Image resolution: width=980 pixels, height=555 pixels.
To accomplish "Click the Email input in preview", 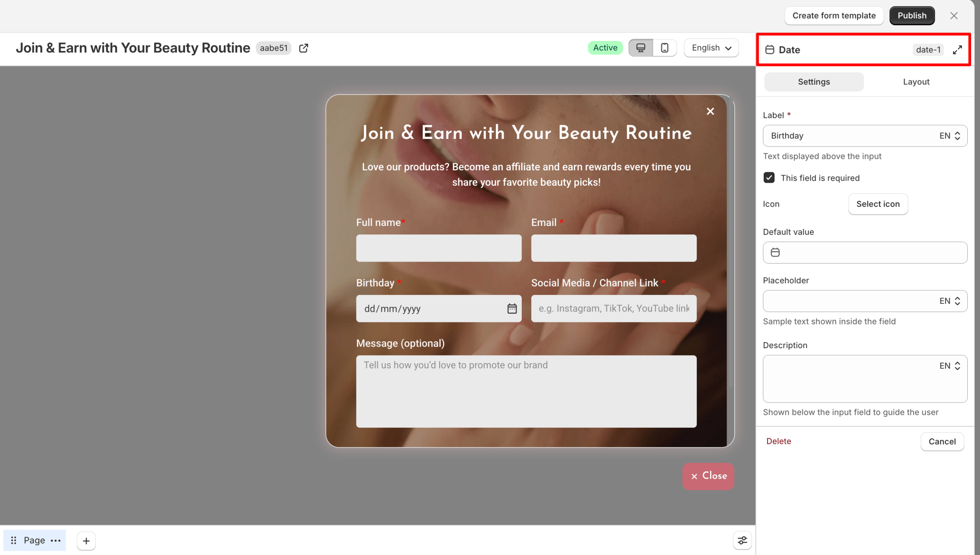I will click(614, 248).
